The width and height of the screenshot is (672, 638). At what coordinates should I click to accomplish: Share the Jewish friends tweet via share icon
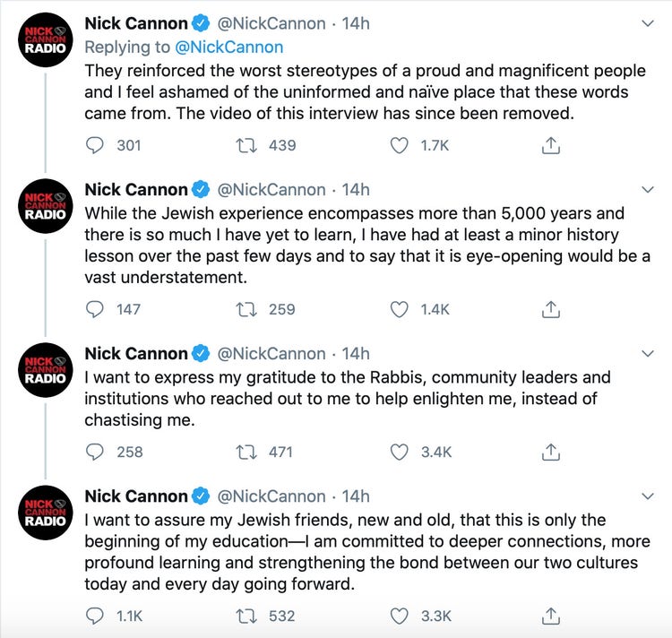tap(552, 616)
